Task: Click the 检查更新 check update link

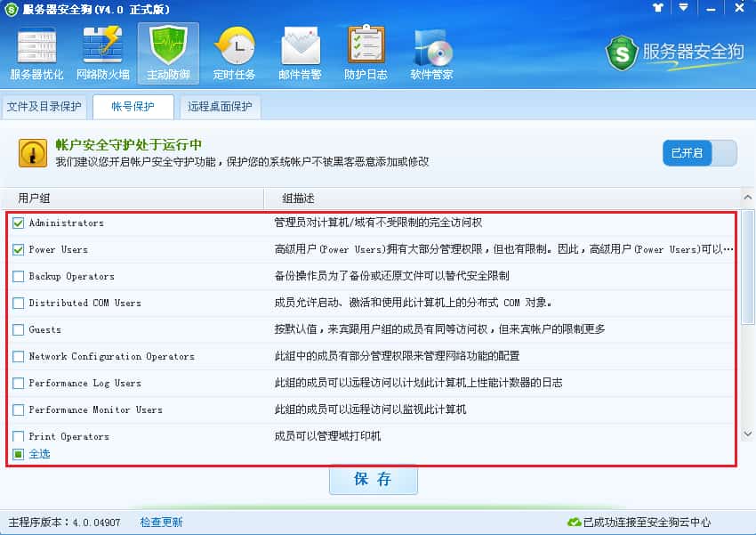Action: pos(161,522)
